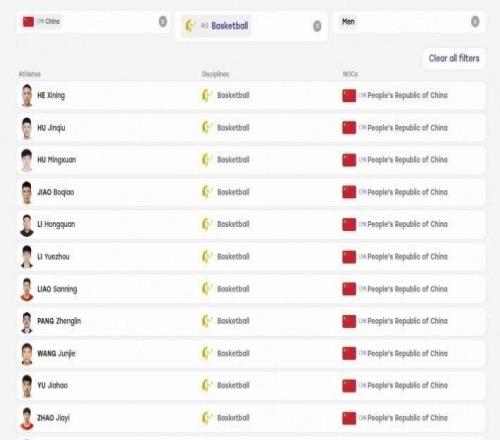Open PANG Zhenglin's athlete profile

pos(59,321)
